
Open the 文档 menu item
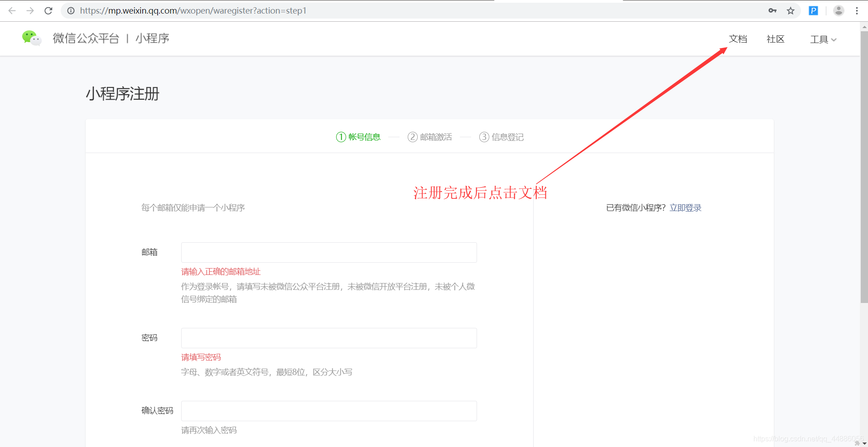pos(738,39)
